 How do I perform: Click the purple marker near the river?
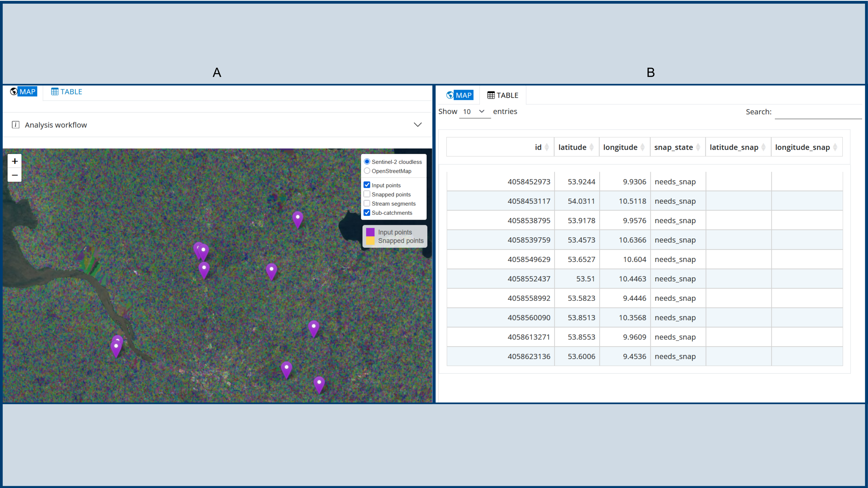point(116,349)
